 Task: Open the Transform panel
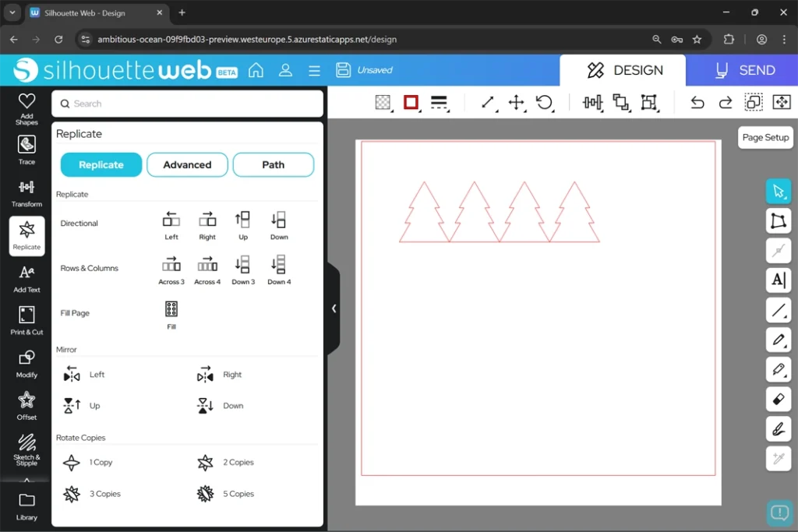(x=26, y=192)
